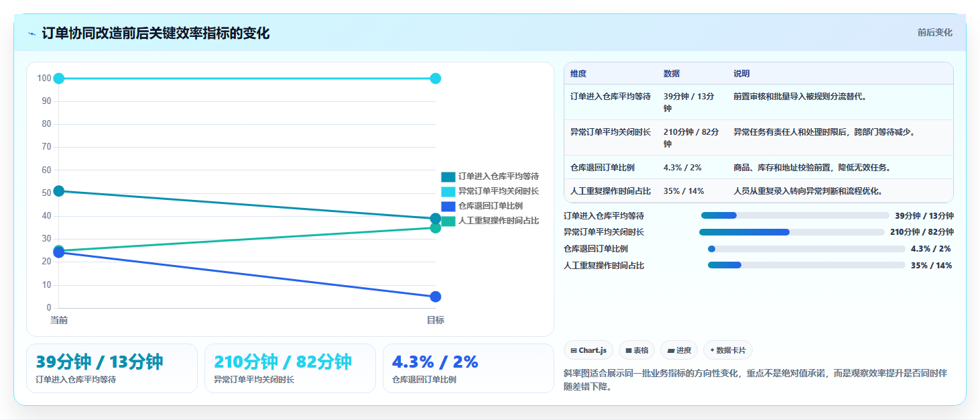This screenshot has height=420, width=980.
Task: Click the 订单进入仓库平均等待 progress bar
Action: pyautogui.click(x=795, y=215)
